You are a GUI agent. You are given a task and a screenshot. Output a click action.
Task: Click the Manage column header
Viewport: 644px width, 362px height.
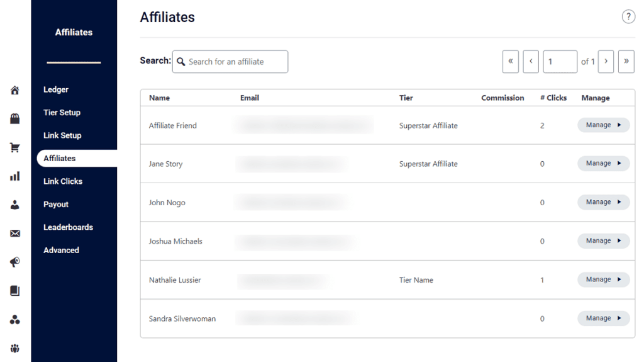pos(596,98)
